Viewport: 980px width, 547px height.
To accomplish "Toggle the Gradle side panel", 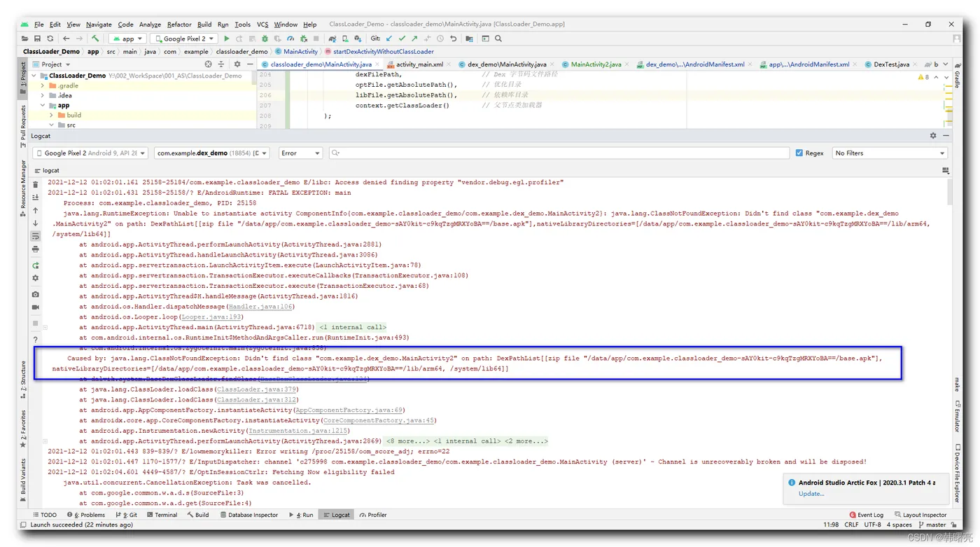I will click(x=957, y=74).
